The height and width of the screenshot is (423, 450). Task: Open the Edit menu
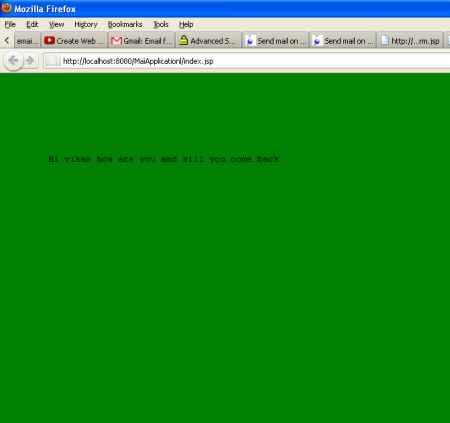[32, 24]
